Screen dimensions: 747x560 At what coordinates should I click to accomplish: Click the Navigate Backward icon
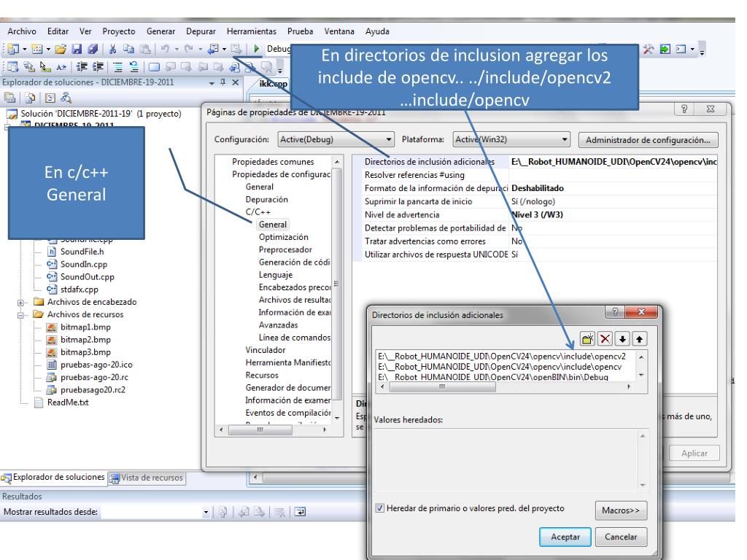click(x=214, y=49)
